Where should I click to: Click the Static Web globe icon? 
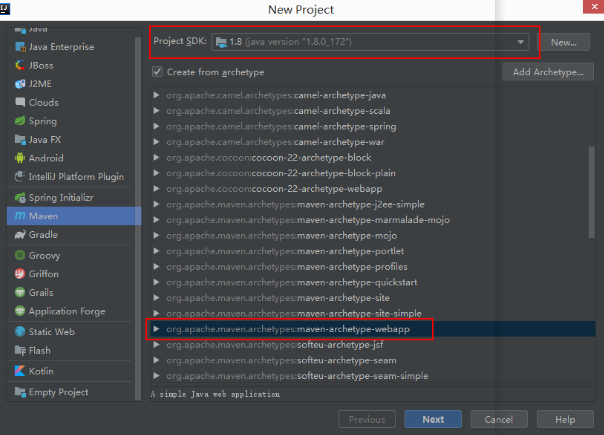click(x=20, y=331)
